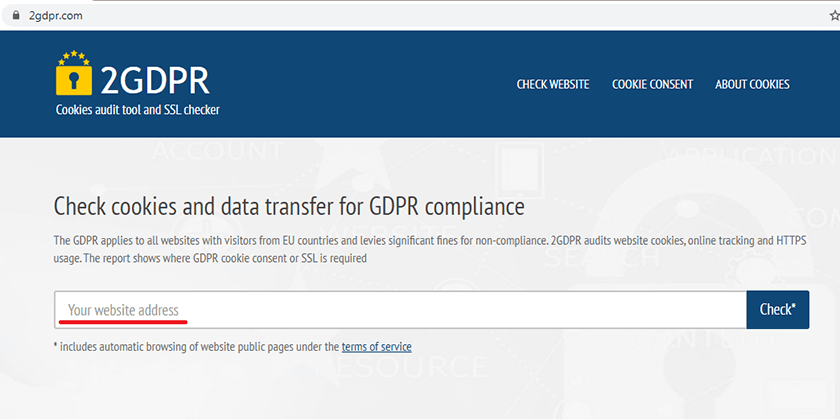Click the gold stars above the padlock logo

coord(74,57)
